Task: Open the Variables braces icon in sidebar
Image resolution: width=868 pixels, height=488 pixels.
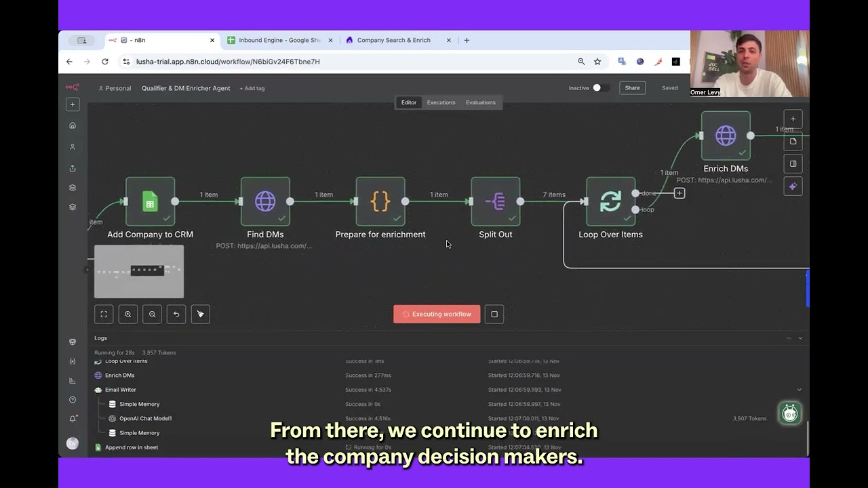Action: (73, 361)
